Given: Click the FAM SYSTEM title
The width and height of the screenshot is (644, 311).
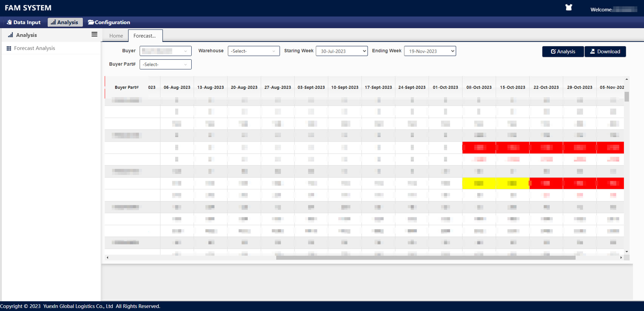Looking at the screenshot, I should (x=28, y=8).
